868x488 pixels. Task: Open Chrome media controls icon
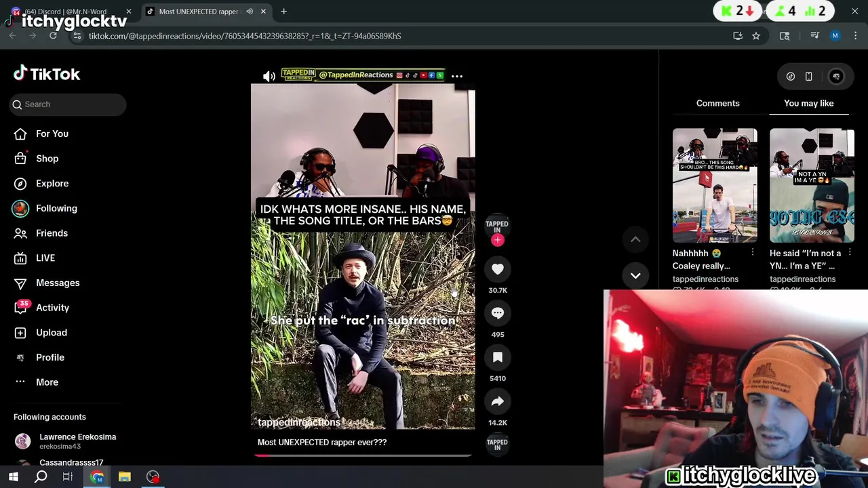point(815,36)
